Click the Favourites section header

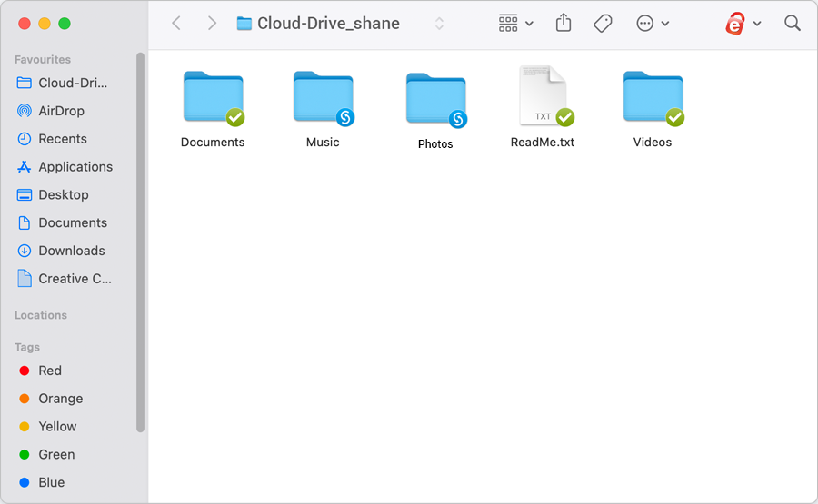coord(43,59)
